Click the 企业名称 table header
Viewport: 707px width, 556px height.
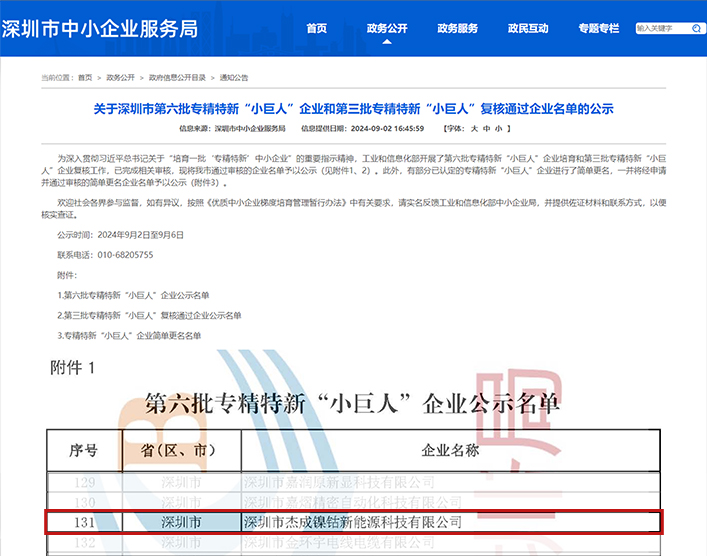[x=450, y=450]
